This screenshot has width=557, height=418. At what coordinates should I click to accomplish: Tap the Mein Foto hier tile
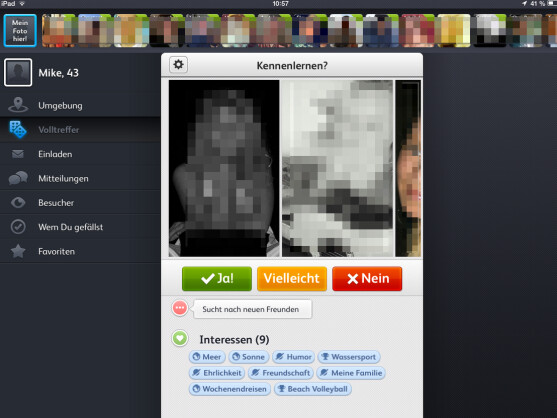pyautogui.click(x=20, y=31)
